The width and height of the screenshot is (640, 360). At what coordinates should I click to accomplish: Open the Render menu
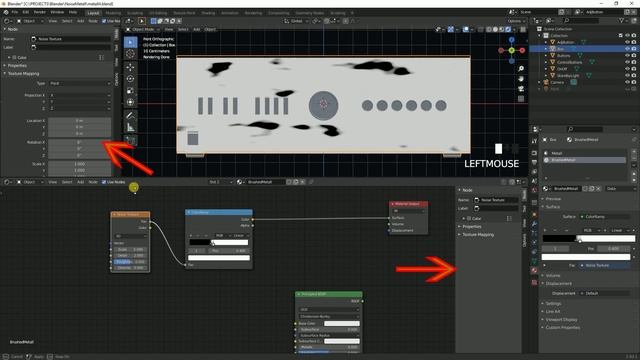pos(40,12)
